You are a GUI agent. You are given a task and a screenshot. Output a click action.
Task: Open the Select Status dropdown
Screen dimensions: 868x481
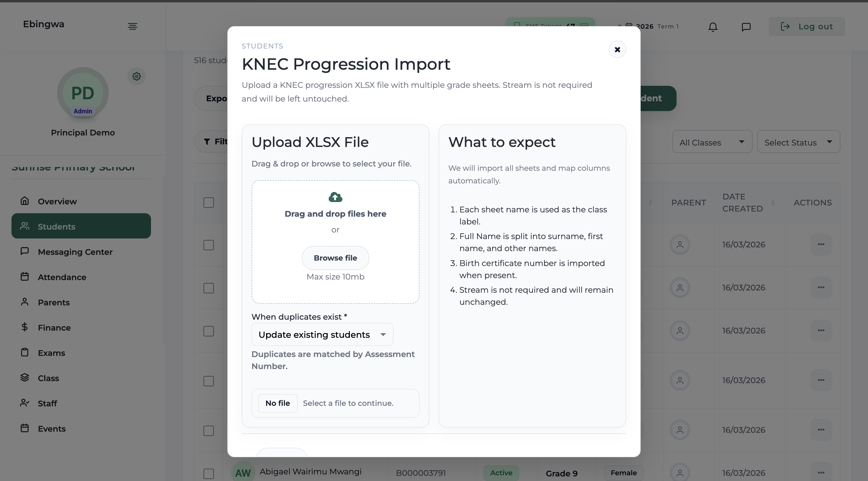[x=798, y=142]
